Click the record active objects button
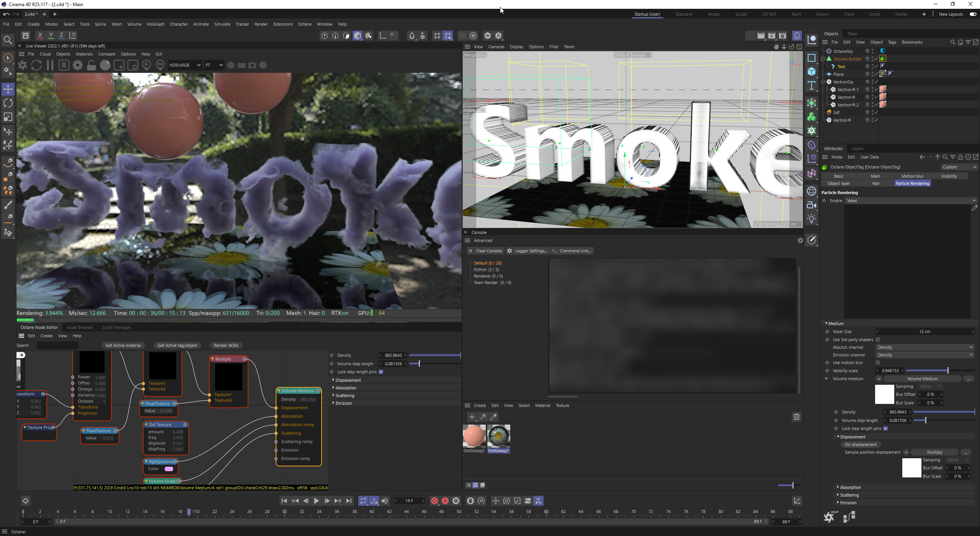The width and height of the screenshot is (980, 536). (434, 501)
